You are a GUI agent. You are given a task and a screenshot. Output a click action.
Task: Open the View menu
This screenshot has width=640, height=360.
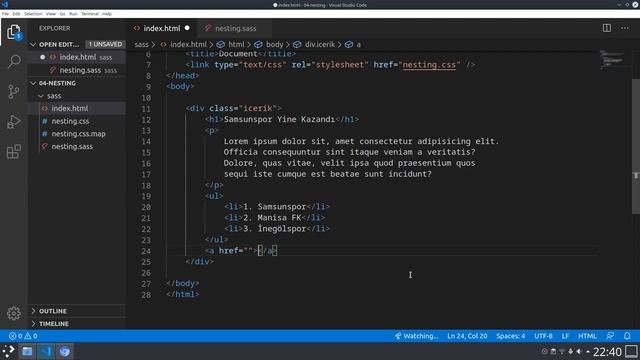[x=51, y=14]
